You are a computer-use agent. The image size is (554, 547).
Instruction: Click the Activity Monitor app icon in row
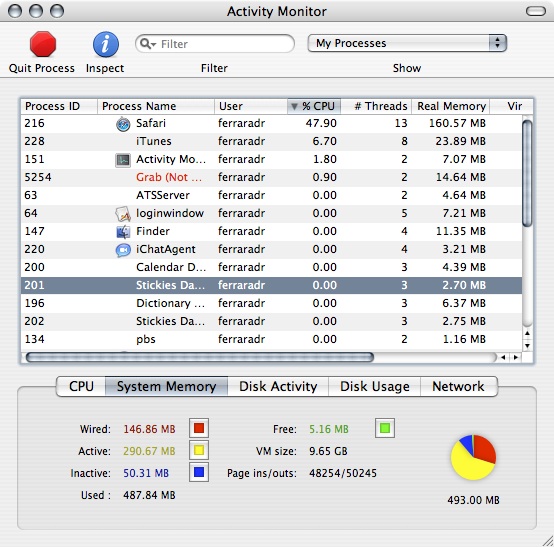tap(123, 160)
